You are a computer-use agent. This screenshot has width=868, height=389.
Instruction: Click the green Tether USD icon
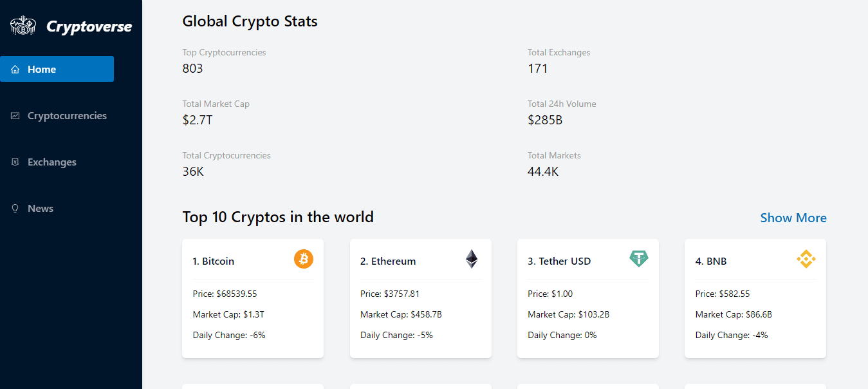pyautogui.click(x=639, y=259)
